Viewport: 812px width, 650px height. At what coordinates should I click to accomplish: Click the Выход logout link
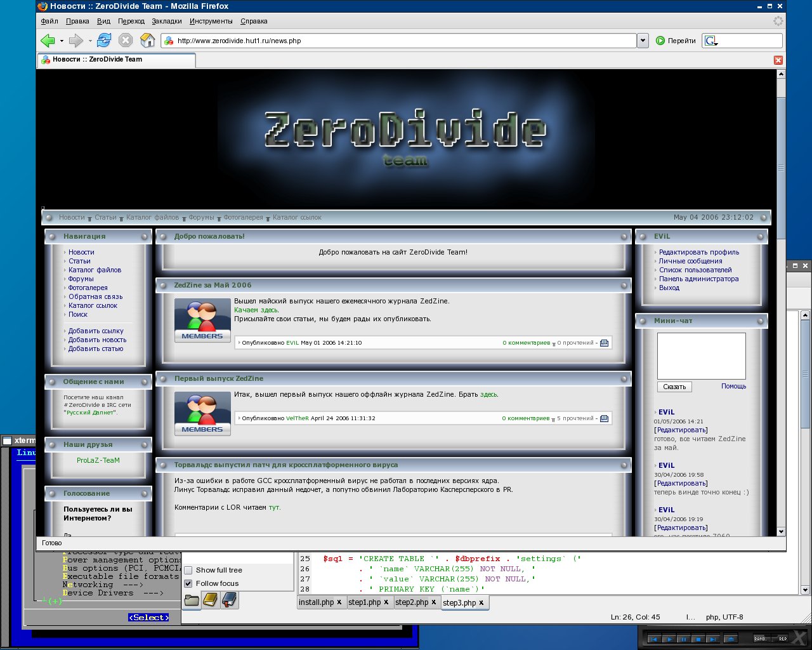tap(669, 288)
